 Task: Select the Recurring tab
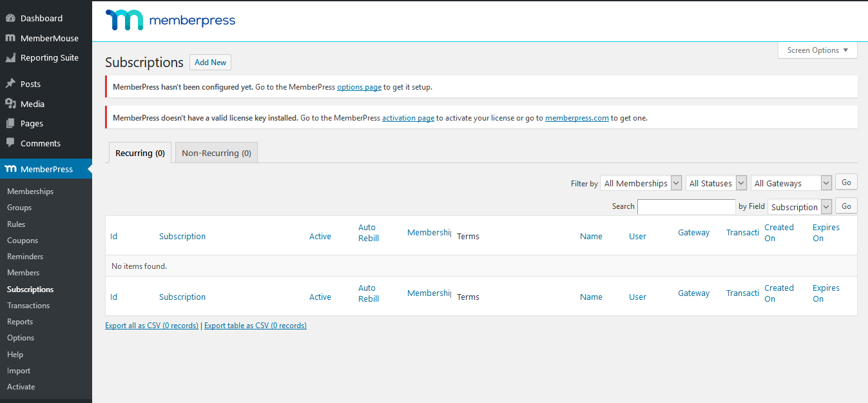click(140, 153)
